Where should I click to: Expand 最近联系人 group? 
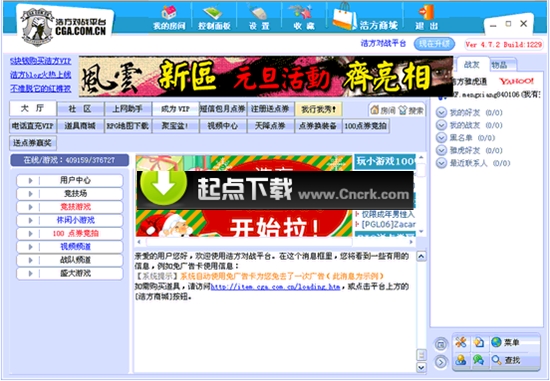[441, 163]
